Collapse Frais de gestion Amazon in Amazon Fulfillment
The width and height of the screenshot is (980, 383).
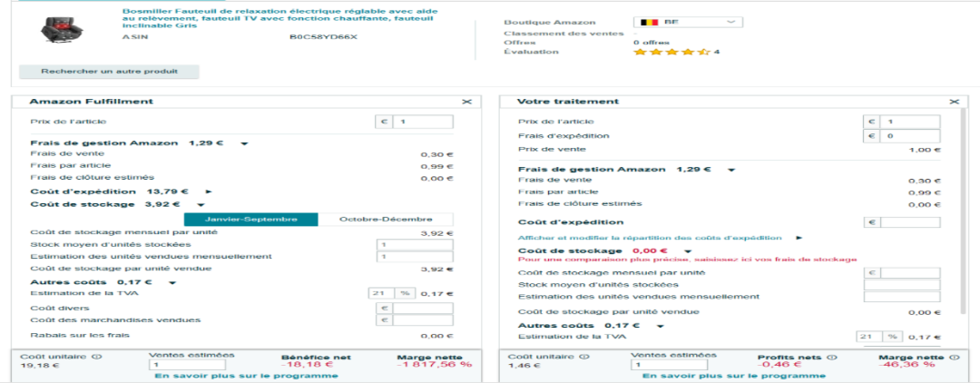(244, 143)
